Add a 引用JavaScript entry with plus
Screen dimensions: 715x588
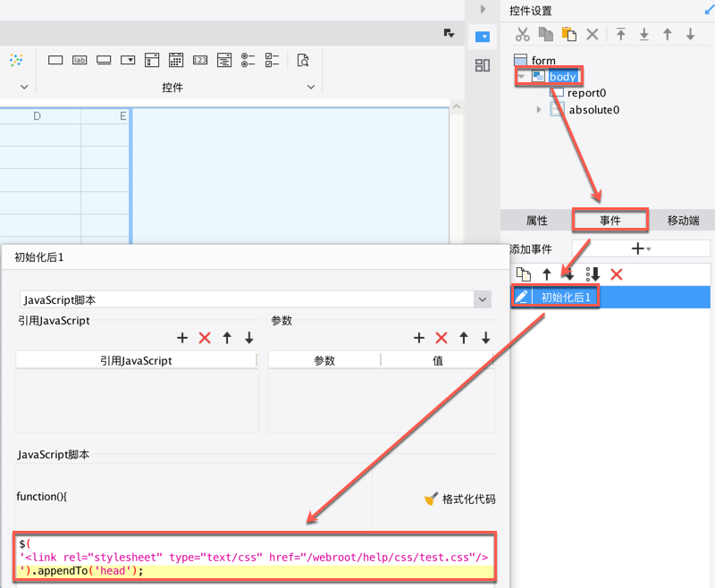[x=182, y=338]
